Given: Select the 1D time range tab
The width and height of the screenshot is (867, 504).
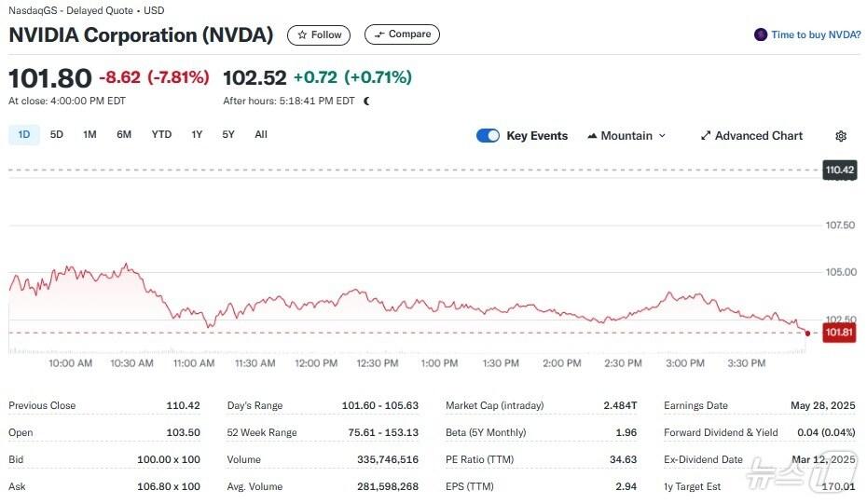Looking at the screenshot, I should tap(24, 134).
